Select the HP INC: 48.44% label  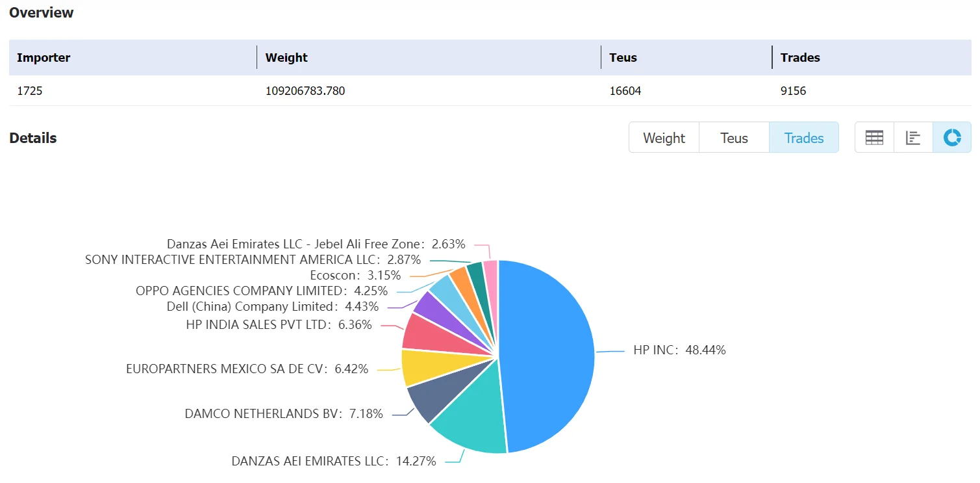[x=679, y=350]
